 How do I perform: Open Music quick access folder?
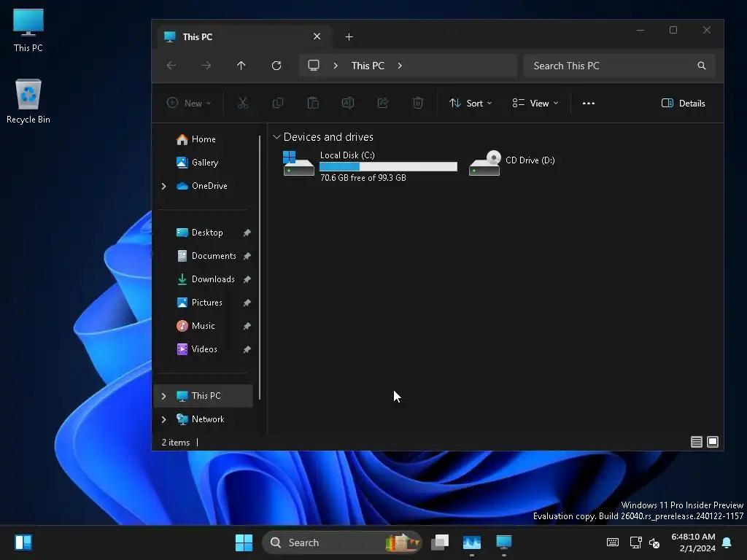[196, 326]
